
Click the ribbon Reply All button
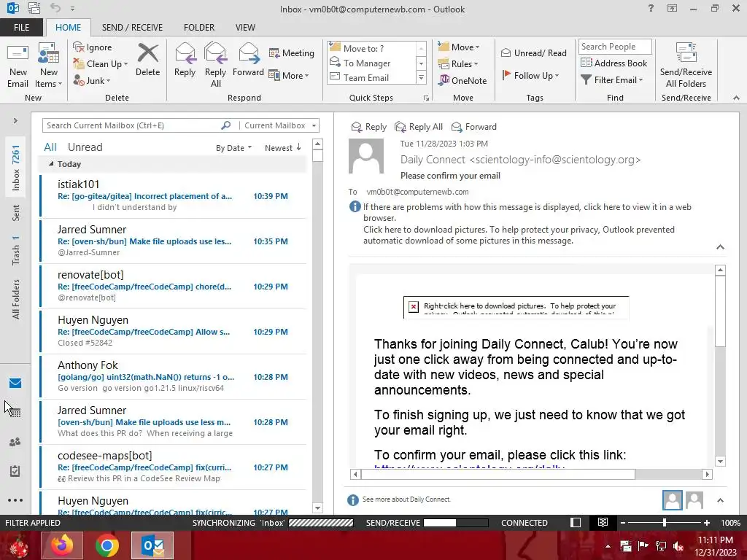[215, 66]
